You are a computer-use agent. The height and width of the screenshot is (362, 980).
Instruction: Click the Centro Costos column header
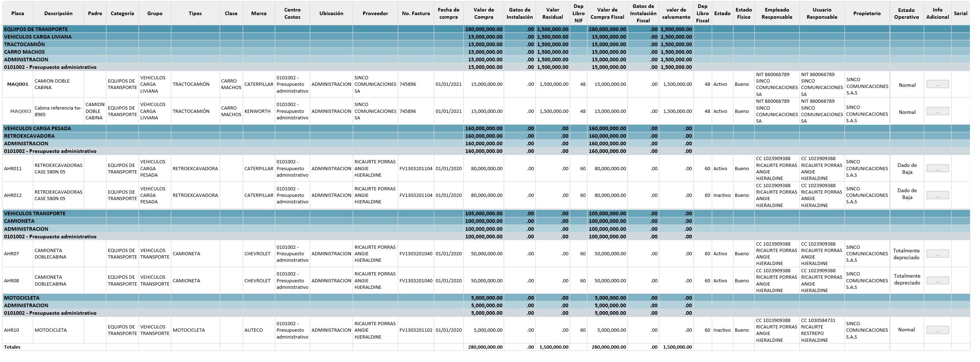tap(292, 13)
